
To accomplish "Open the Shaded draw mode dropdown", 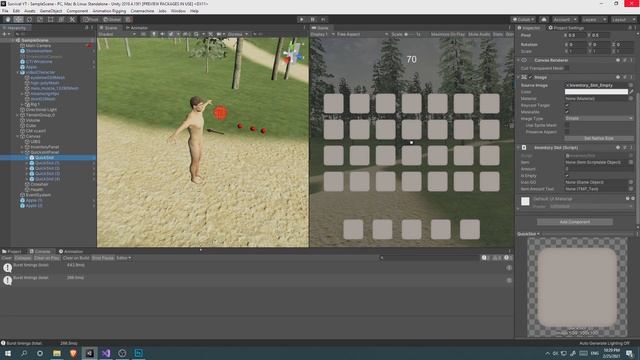I will click(x=117, y=34).
